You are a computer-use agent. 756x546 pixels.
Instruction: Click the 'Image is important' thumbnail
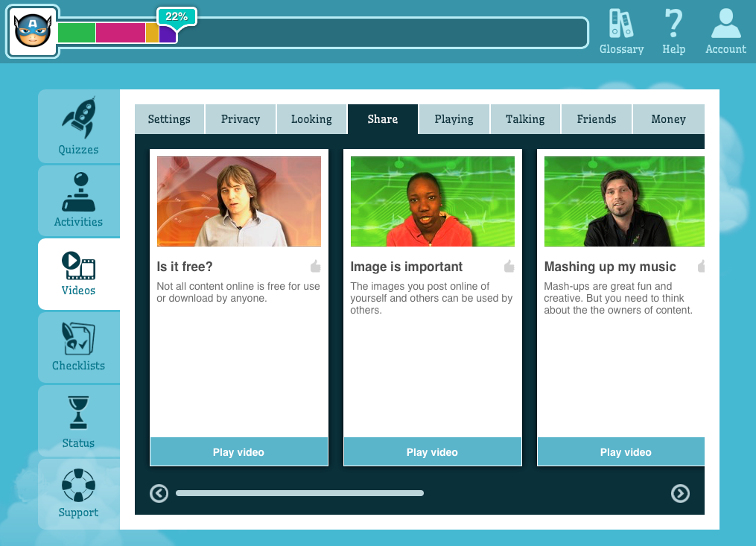point(433,202)
